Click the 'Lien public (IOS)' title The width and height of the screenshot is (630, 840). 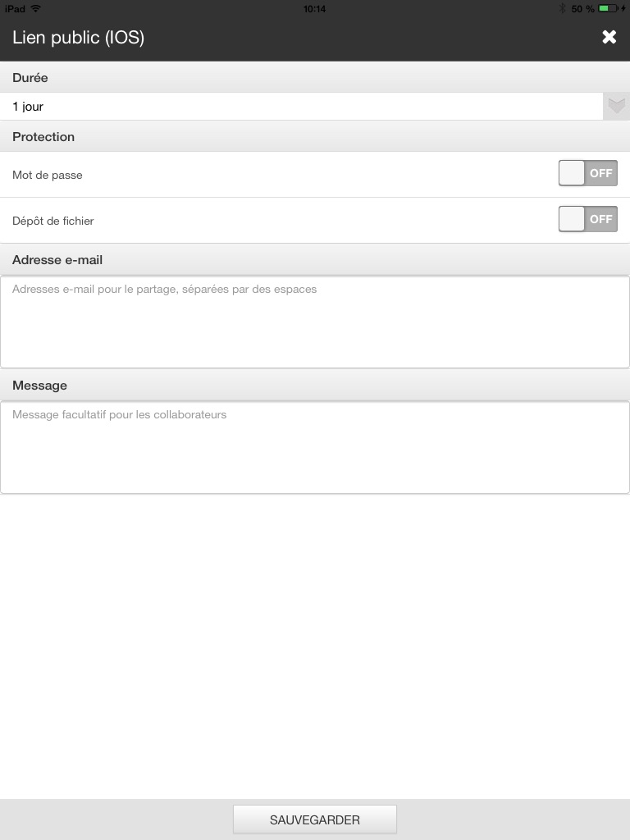point(79,38)
